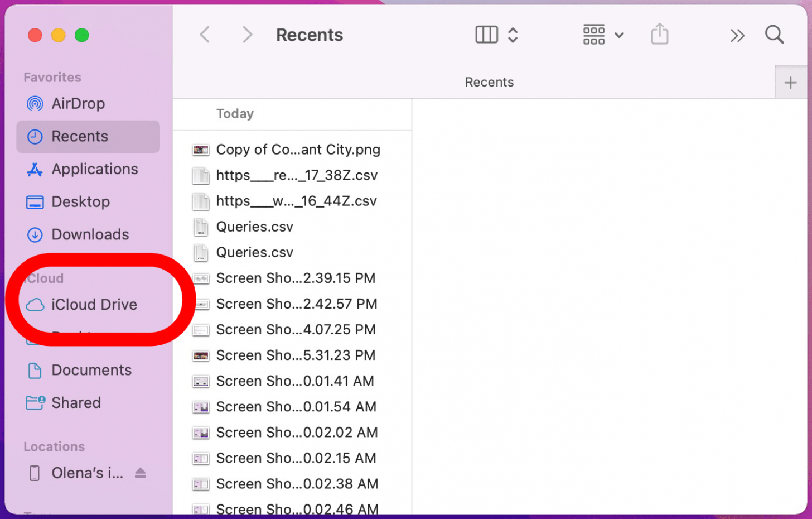This screenshot has width=812, height=519.
Task: Select the Recents tab
Action: coord(489,83)
